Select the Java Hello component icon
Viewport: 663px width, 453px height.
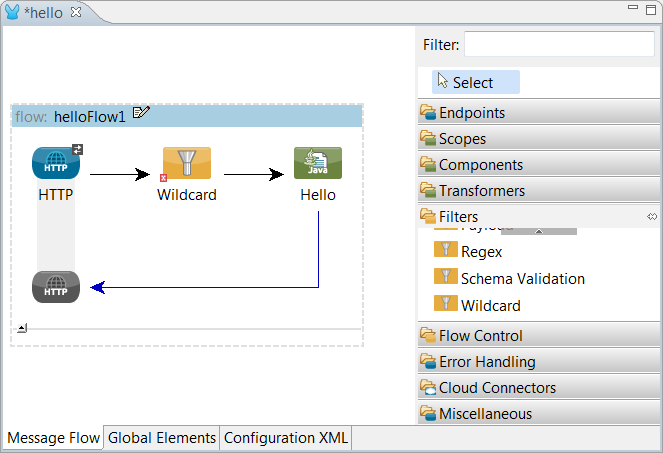pos(318,163)
